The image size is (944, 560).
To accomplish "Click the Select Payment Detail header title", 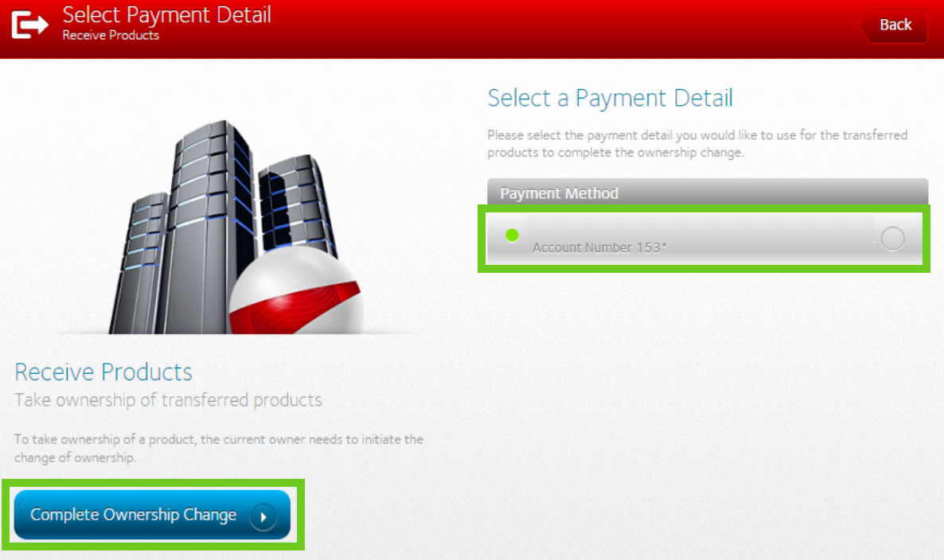I will [x=167, y=15].
